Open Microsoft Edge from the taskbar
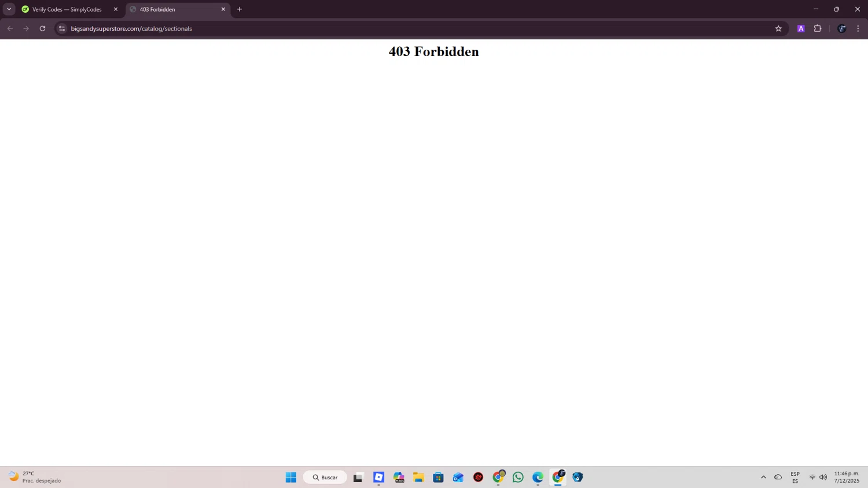This screenshot has width=868, height=488. click(538, 477)
